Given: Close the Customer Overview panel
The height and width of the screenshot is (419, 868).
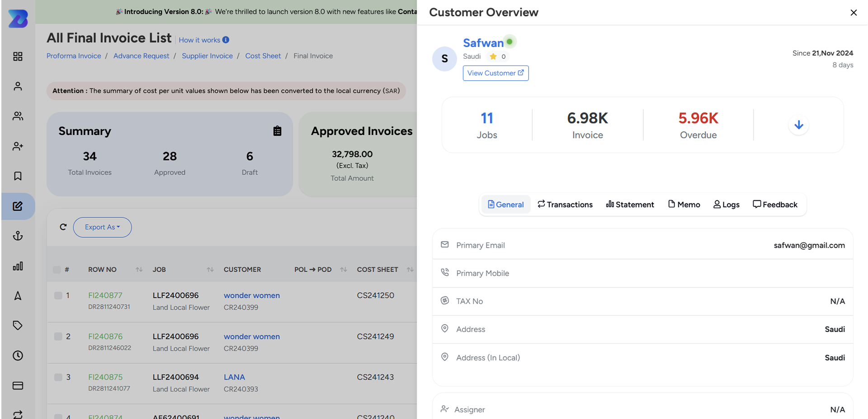Looking at the screenshot, I should tap(854, 13).
